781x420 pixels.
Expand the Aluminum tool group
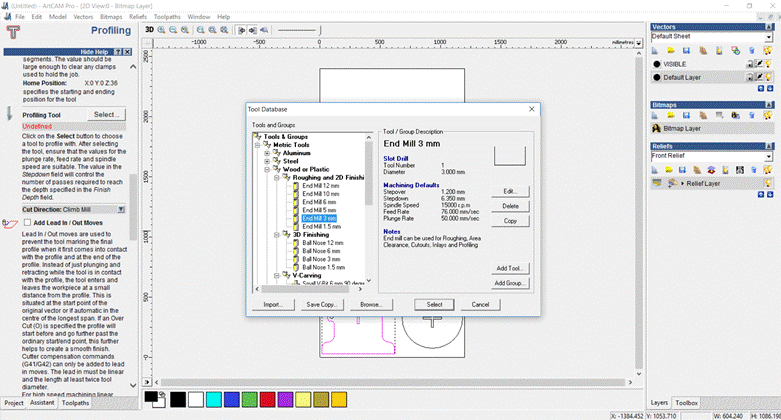click(x=267, y=153)
